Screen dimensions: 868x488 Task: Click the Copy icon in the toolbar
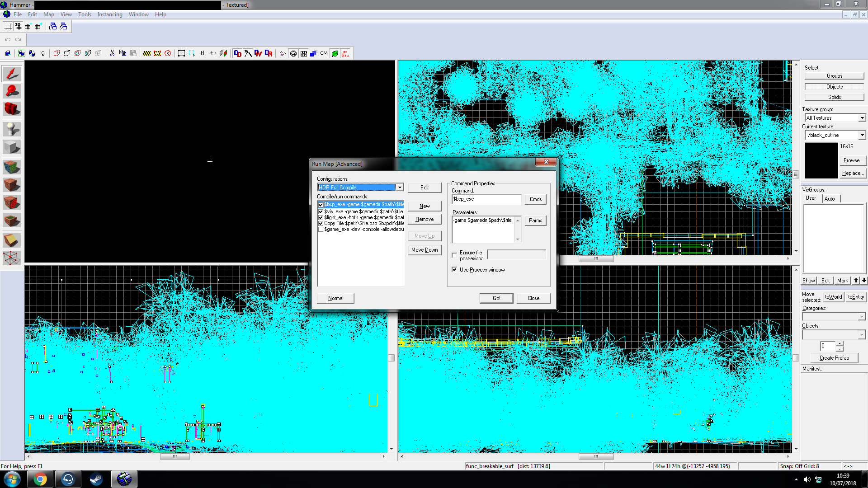pos(123,53)
